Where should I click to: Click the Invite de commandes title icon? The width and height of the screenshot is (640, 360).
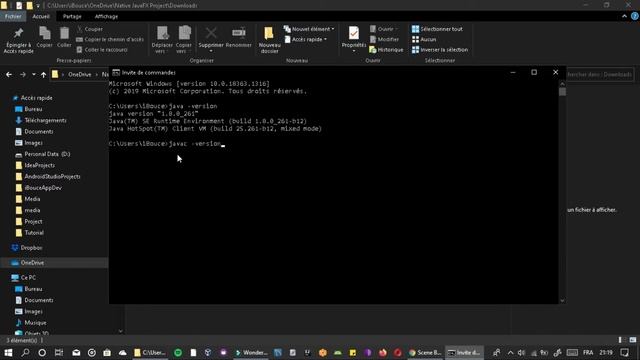pyautogui.click(x=116, y=72)
